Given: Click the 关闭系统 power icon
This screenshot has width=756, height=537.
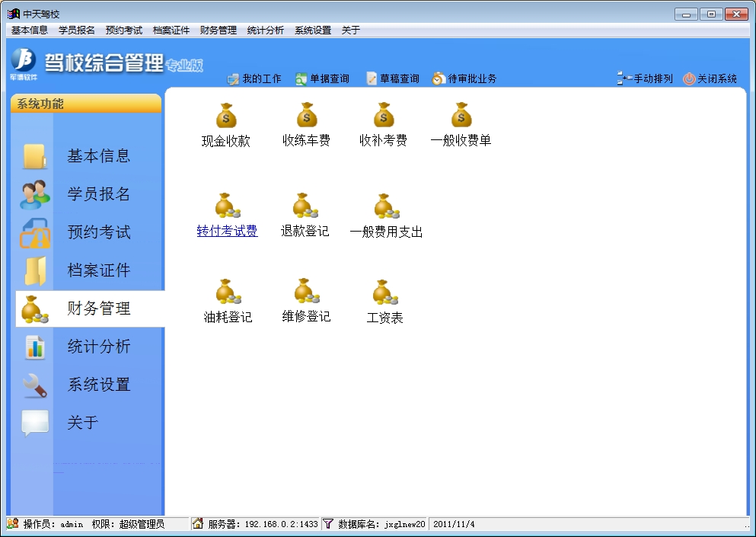Looking at the screenshot, I should (x=689, y=78).
